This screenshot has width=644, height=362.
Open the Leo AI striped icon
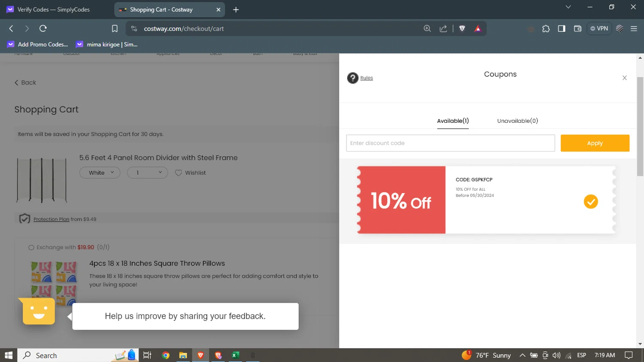click(620, 28)
